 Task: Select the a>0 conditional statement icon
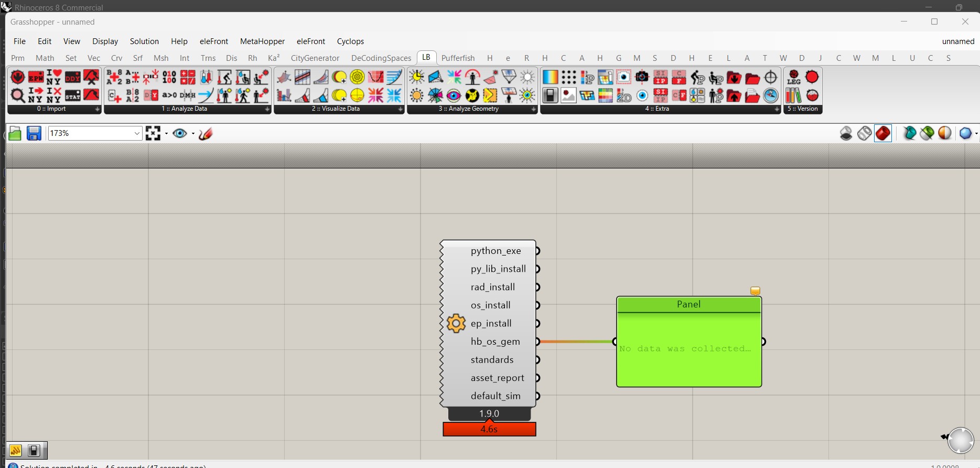pyautogui.click(x=169, y=95)
